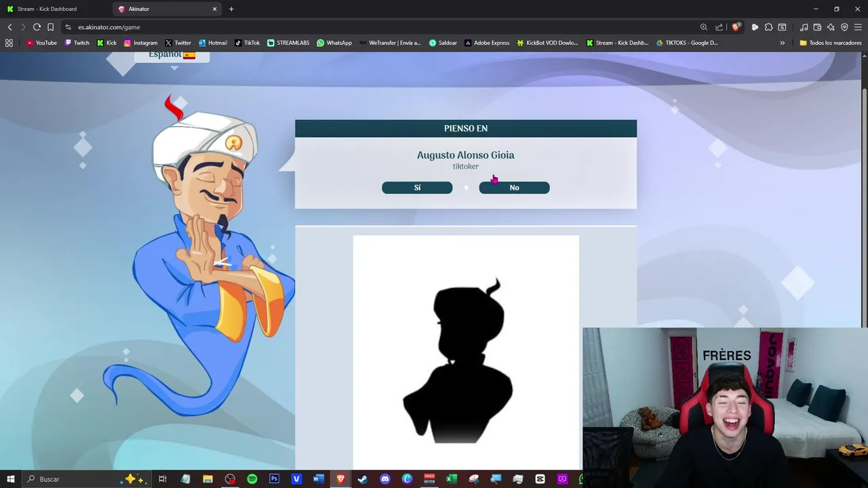
Task: Expand hidden bookmarks with double chevron
Action: pyautogui.click(x=782, y=43)
